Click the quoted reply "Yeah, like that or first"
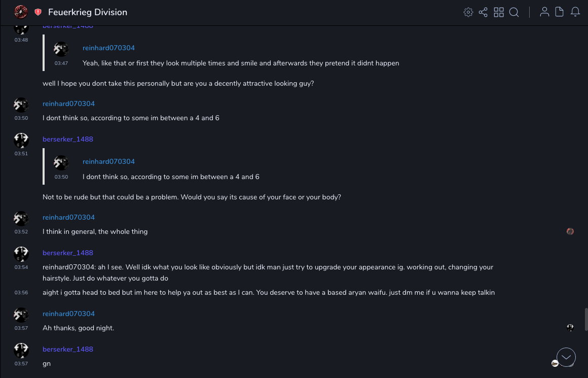Viewport: 588px width, 378px height. point(241,63)
